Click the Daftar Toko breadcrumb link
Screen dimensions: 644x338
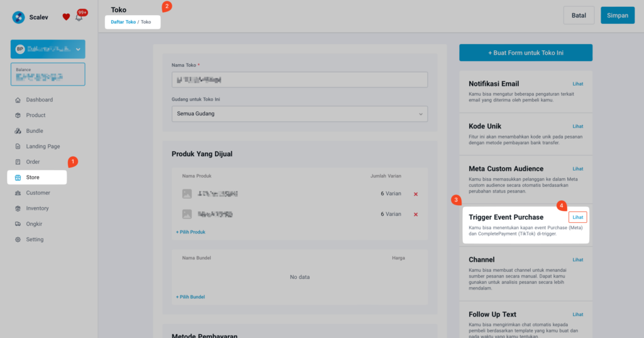point(123,22)
